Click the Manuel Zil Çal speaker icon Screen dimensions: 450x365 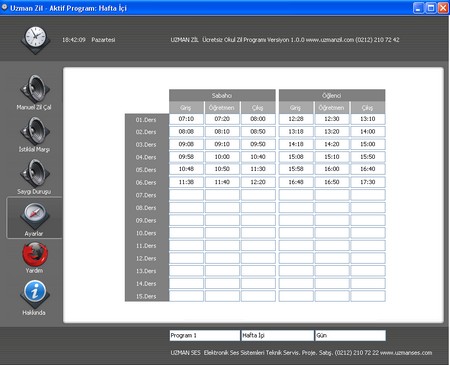pos(35,89)
